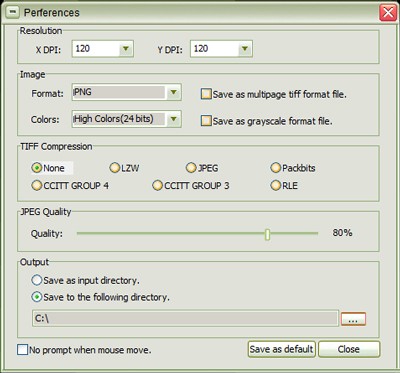
Task: Close the Perferences dialog window
Action: (388, 13)
